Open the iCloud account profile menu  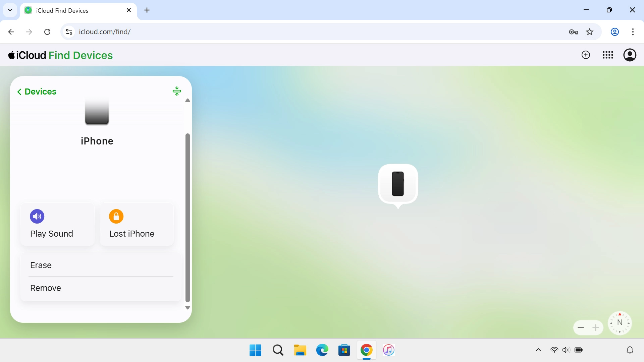(x=630, y=55)
